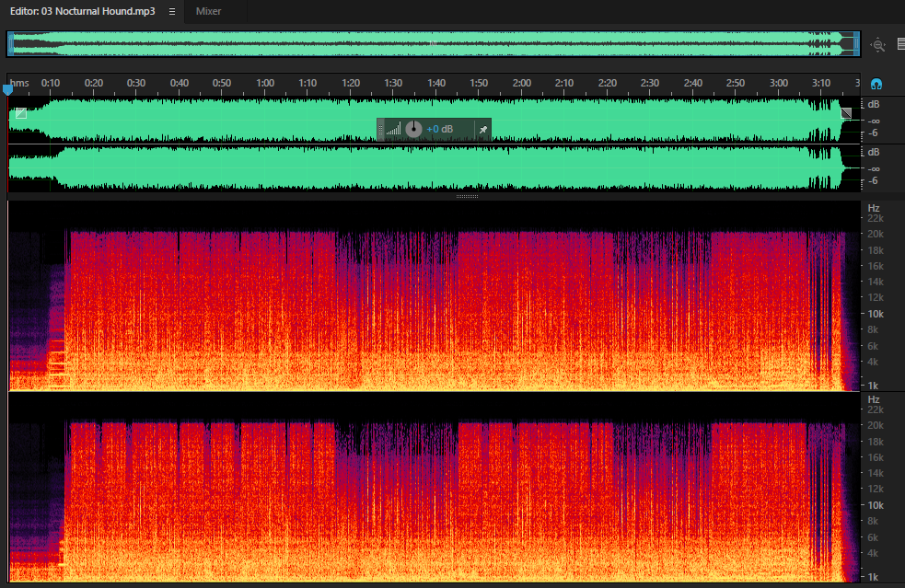Click the +0 dB value in the HUD

(x=440, y=129)
